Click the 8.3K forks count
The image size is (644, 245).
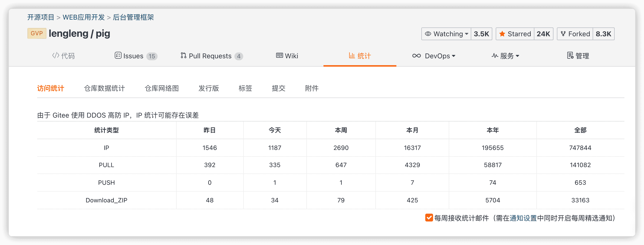pos(603,34)
